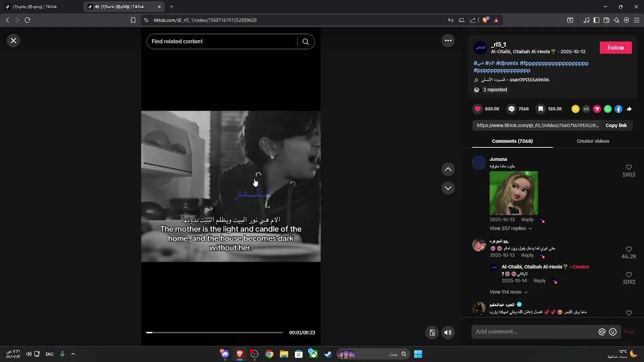
Task: Open Brave Rewards triangle icon
Action: tap(496, 20)
